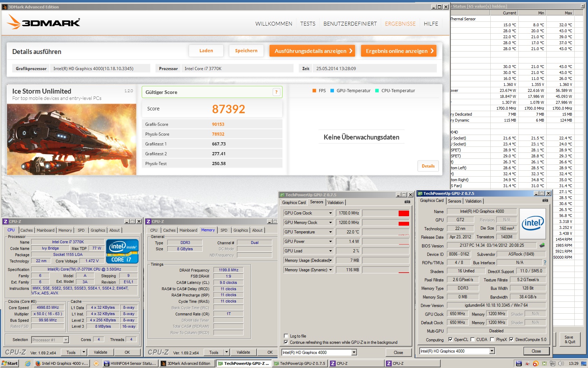
Task: Click the 3DMark logo
Action: click(43, 22)
